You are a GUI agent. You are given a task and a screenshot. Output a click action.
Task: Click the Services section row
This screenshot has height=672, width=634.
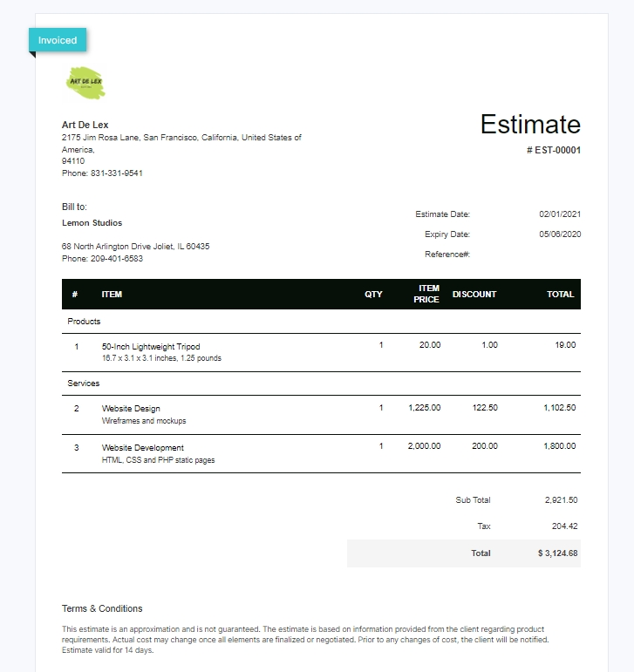pos(321,384)
